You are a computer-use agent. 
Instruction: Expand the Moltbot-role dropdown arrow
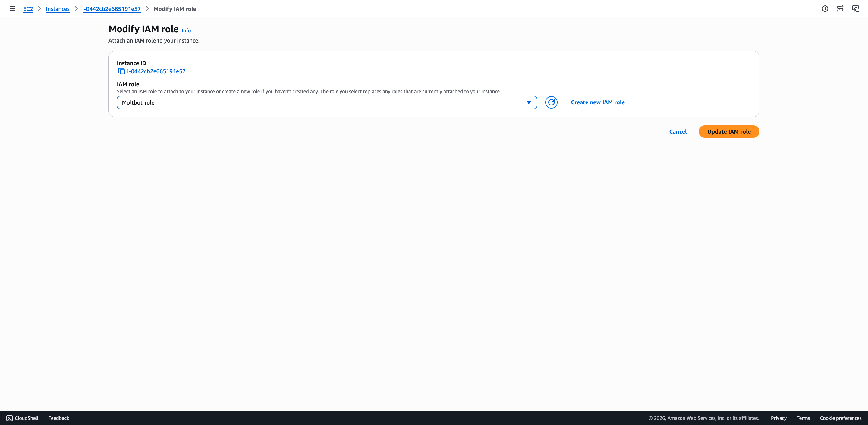pos(529,102)
